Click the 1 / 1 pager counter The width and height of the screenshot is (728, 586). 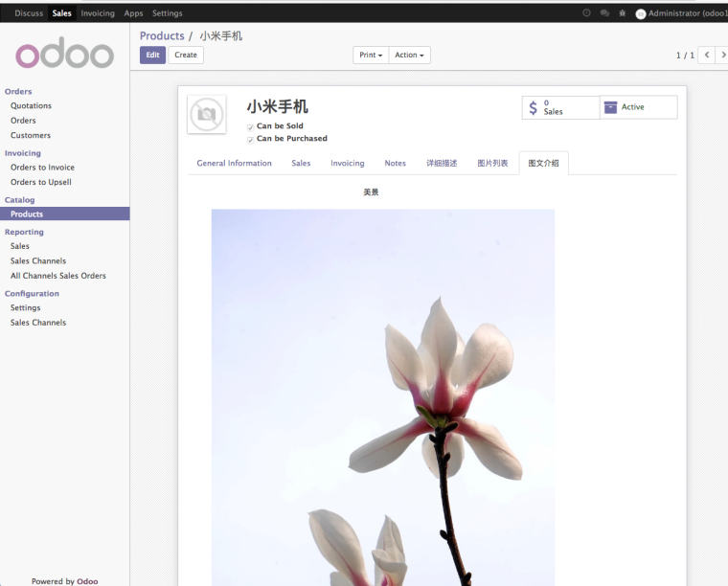tap(685, 56)
